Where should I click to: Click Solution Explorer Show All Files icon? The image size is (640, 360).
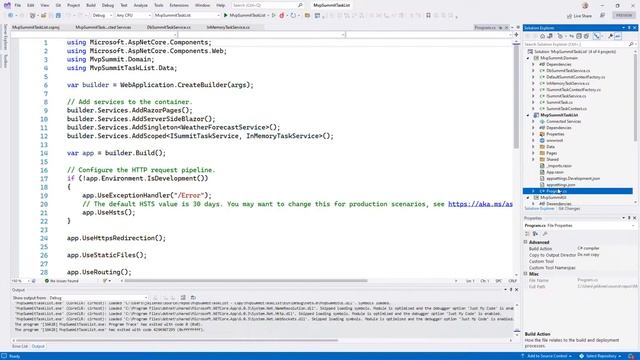tap(586, 36)
